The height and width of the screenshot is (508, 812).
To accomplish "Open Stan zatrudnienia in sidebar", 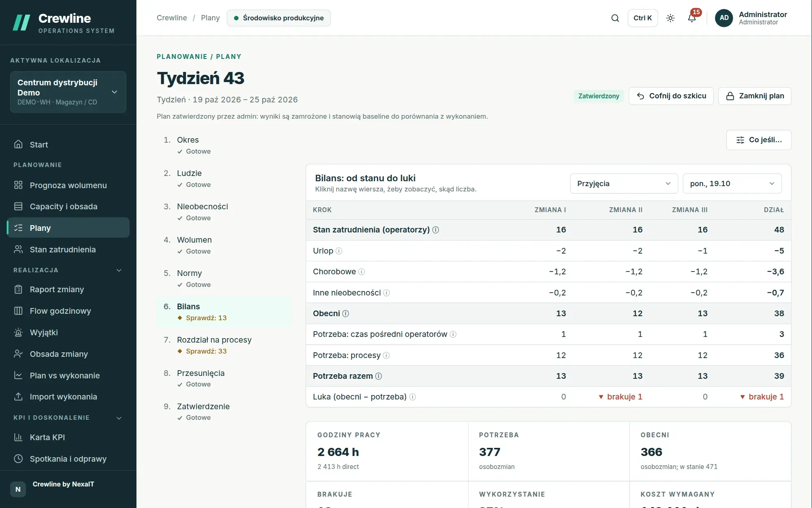I will (x=68, y=250).
